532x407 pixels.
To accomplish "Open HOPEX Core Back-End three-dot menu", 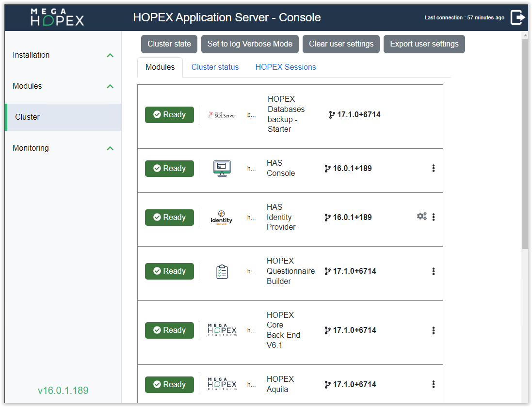I will click(433, 330).
